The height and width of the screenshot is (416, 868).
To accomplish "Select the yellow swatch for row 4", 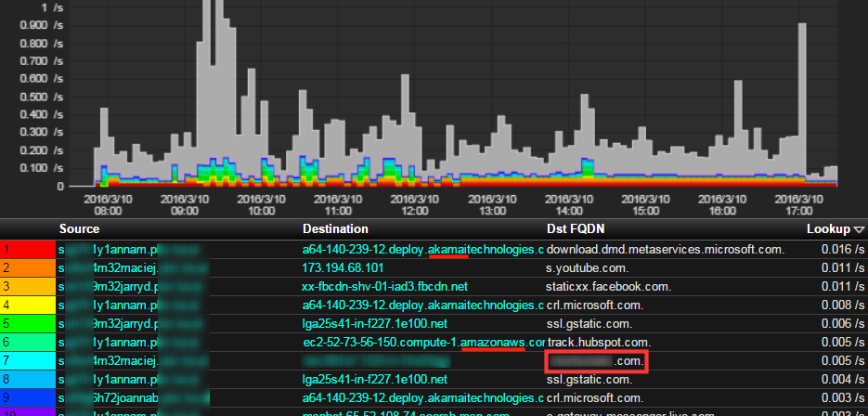I will tap(28, 305).
